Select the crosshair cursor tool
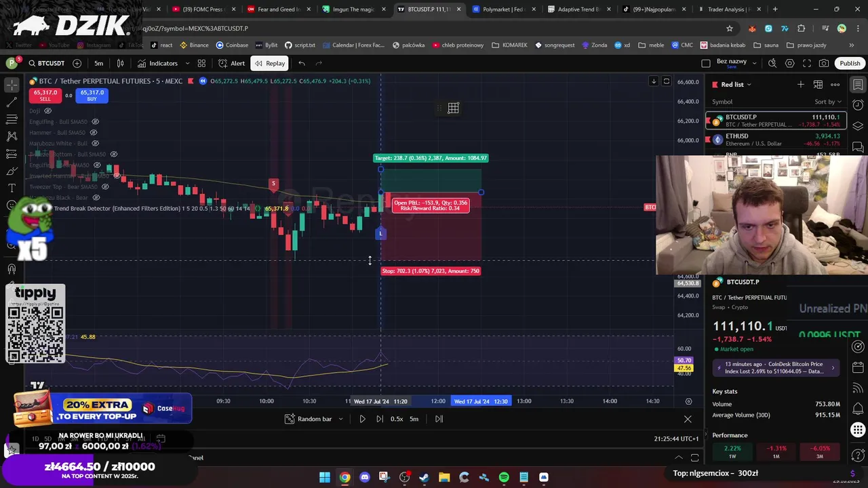 12,85
